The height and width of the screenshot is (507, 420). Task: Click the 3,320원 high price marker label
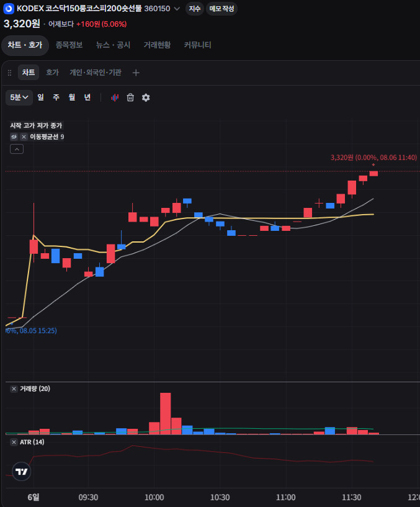(373, 158)
